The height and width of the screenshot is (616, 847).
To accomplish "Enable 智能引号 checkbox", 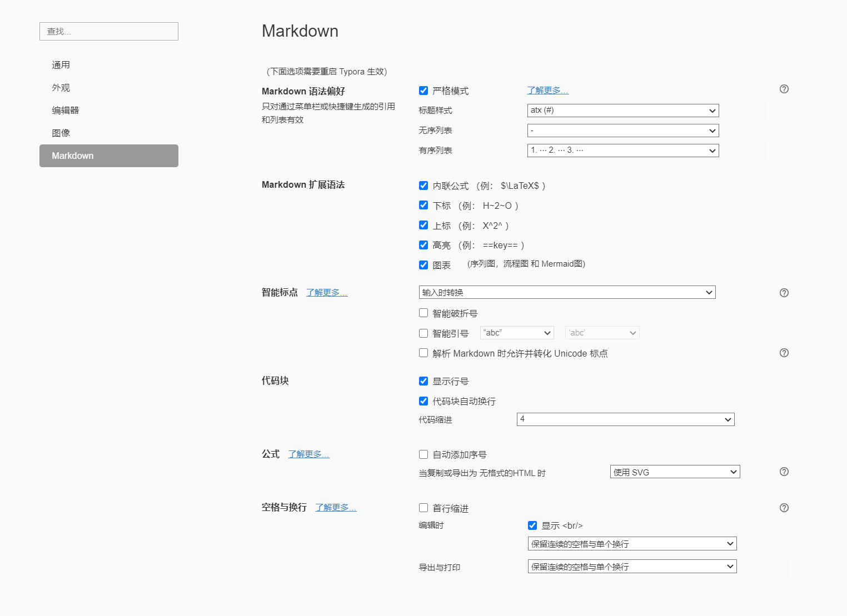I will 423,333.
